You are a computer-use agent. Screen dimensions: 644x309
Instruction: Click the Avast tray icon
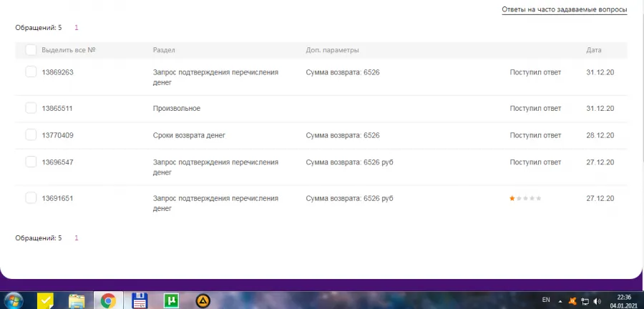tap(572, 301)
